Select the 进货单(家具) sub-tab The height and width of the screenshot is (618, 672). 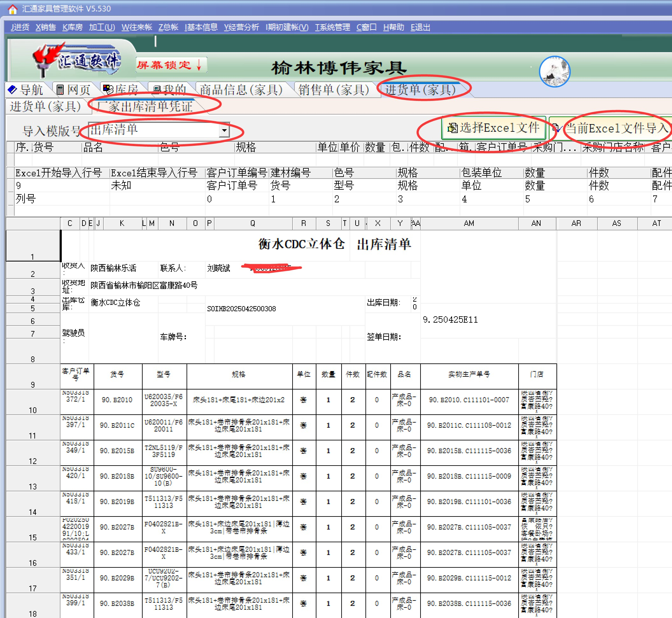(x=45, y=106)
